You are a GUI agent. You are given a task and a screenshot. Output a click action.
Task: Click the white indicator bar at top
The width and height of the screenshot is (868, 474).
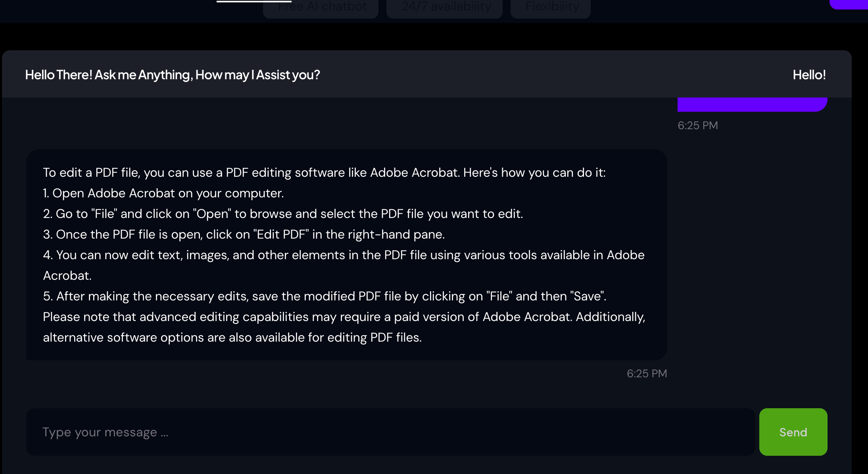254,1
